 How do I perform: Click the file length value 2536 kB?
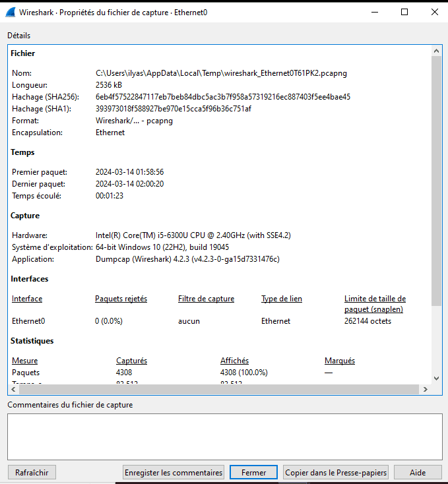tap(109, 85)
